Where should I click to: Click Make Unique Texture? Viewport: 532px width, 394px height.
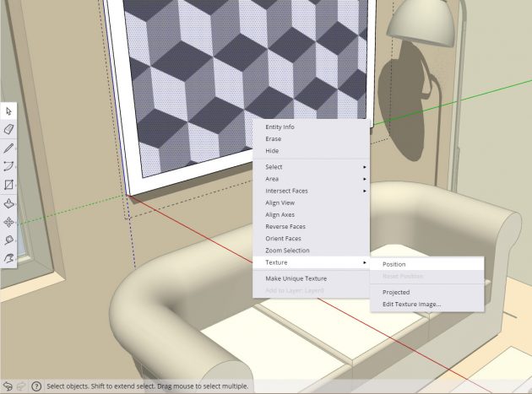(x=296, y=278)
